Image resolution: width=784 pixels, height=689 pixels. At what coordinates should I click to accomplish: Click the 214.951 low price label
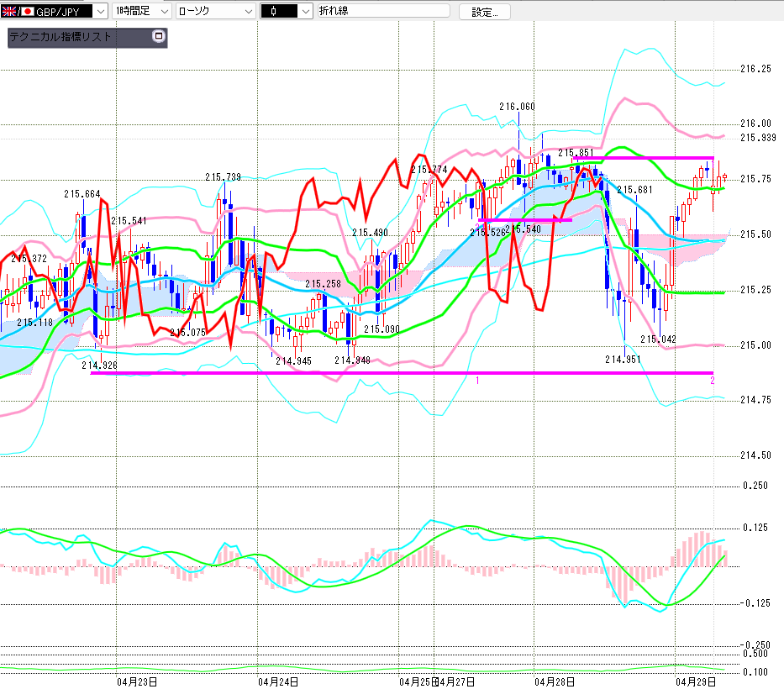623,360
